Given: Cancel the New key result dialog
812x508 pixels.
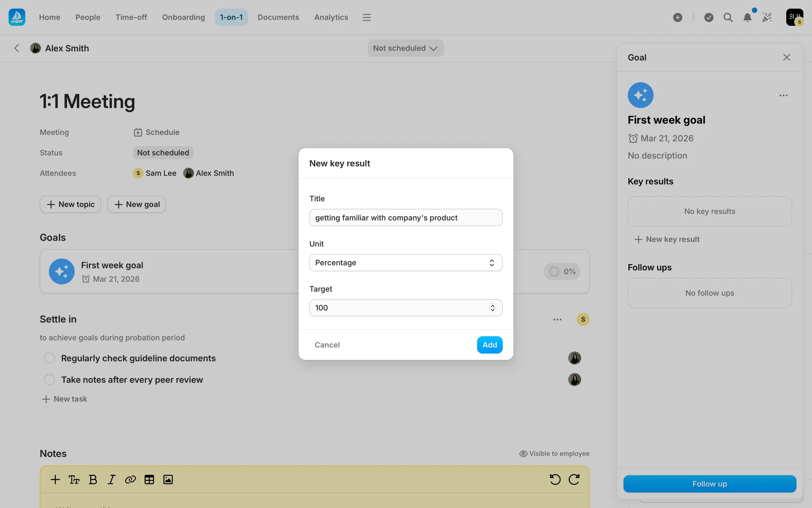Looking at the screenshot, I should pyautogui.click(x=327, y=345).
